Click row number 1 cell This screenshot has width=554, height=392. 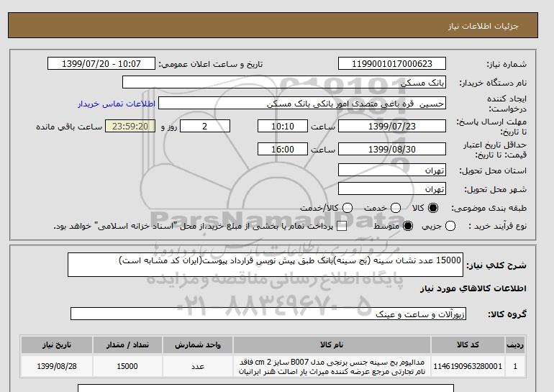coord(515,367)
